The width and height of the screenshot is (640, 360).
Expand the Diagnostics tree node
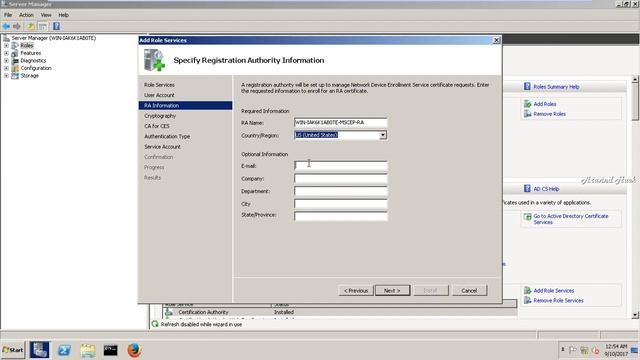click(x=6, y=60)
